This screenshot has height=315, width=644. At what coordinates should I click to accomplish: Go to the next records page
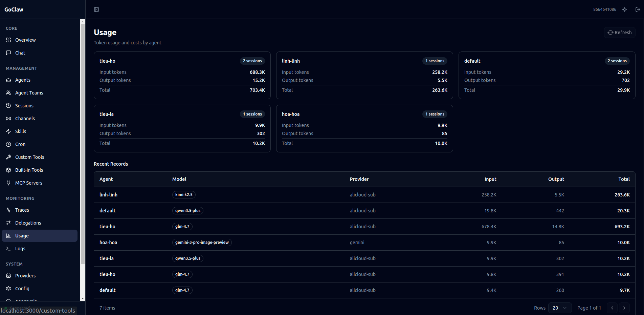(624, 308)
